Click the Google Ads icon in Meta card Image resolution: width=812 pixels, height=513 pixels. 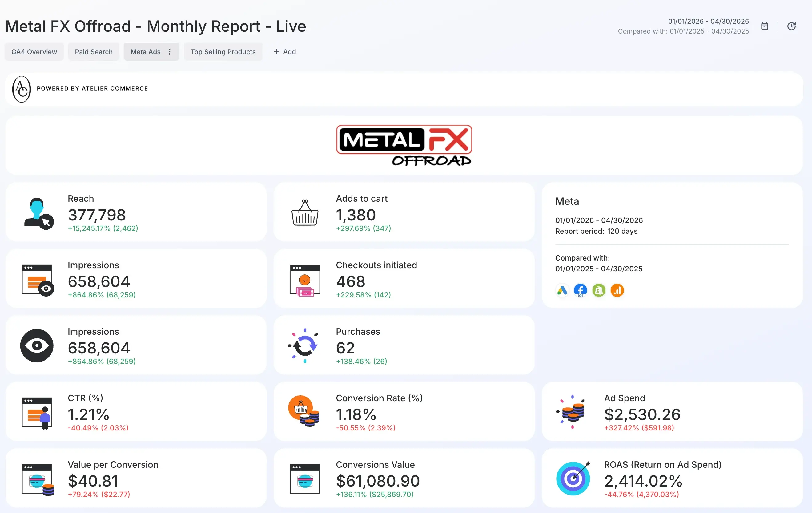pyautogui.click(x=562, y=290)
